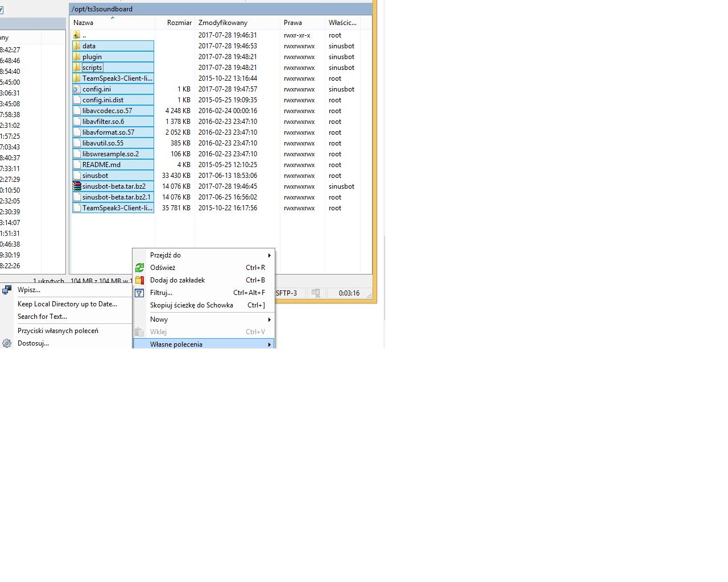
Task: Select the README.md file
Action: tap(101, 165)
